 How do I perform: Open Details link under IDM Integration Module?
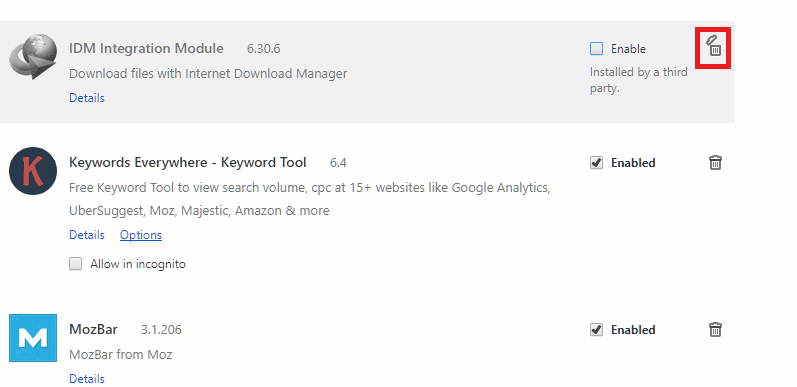point(87,98)
